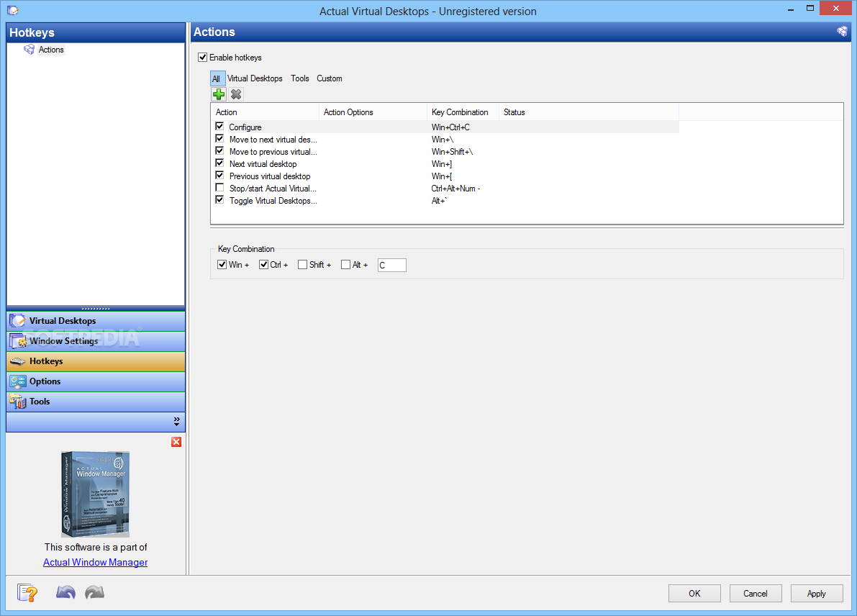Click the gray X delete hotkey icon

(x=236, y=94)
